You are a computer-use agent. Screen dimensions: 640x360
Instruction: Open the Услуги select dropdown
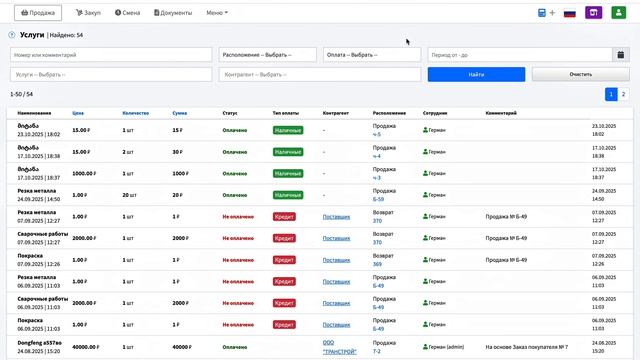point(111,75)
